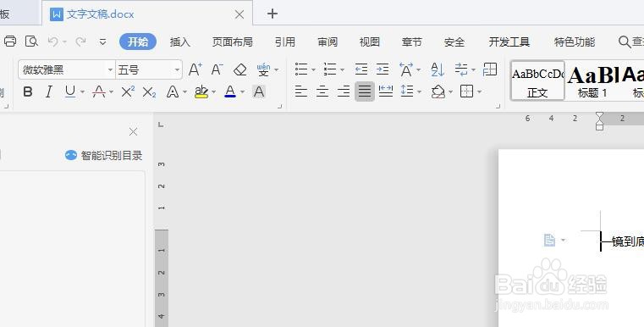Screen dimensions: 644x327
Task: Click the text effects outlined A icon
Action: point(173,91)
